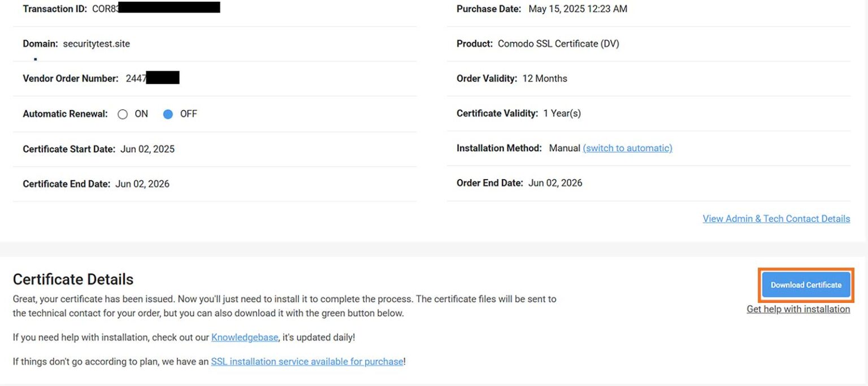Open View Admin & Tech Contact Details
868x386 pixels.
click(776, 219)
